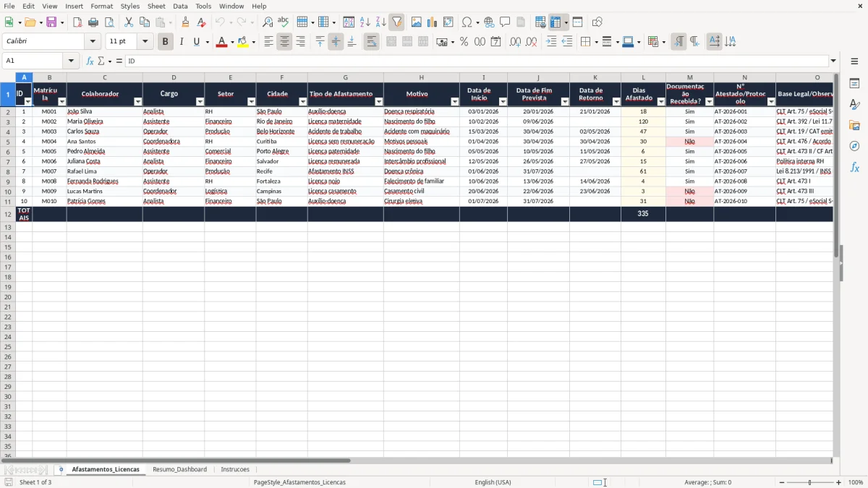Apply the yellow Background Color swatch
This screenshot has width=868, height=488.
[243, 42]
